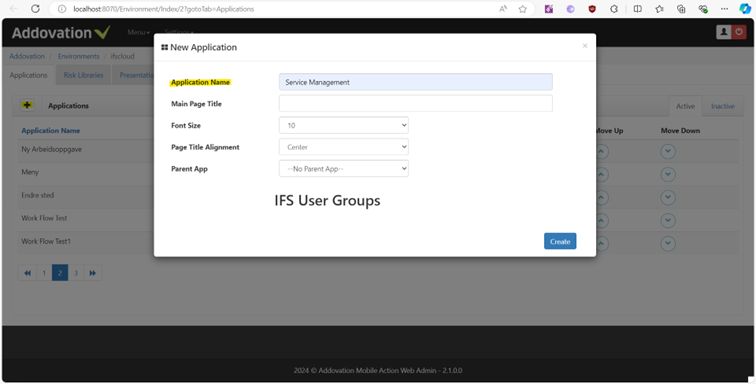The width and height of the screenshot is (756, 384).
Task: Move down the Work Flow Test row
Action: coord(668,220)
